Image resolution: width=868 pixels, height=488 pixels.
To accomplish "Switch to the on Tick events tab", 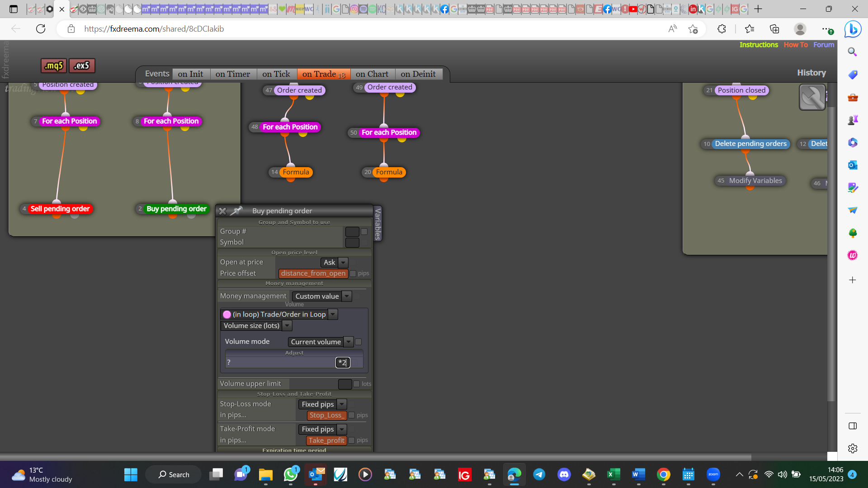I will coord(276,74).
